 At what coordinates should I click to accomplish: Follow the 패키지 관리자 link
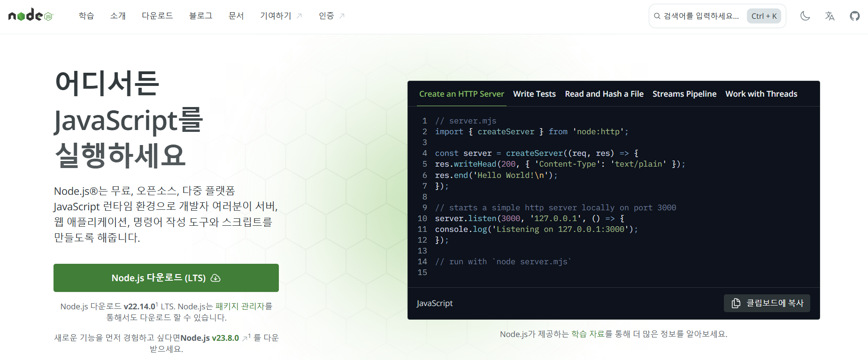pyautogui.click(x=240, y=306)
